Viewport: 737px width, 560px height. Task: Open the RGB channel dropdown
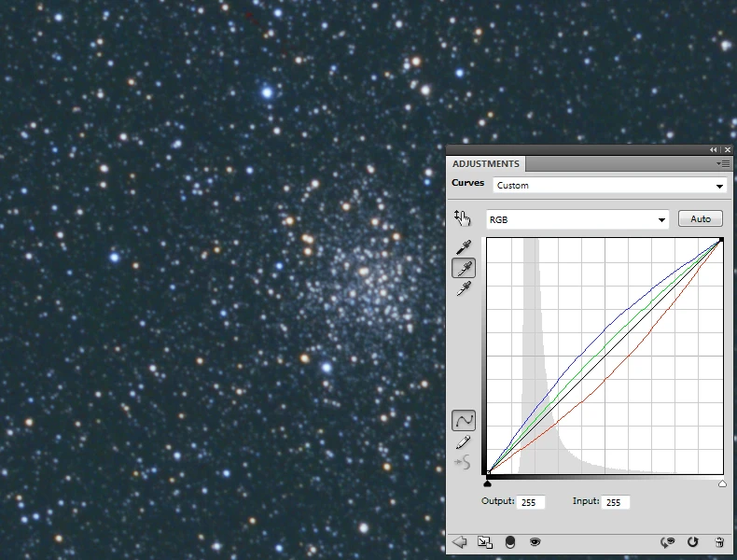[577, 220]
